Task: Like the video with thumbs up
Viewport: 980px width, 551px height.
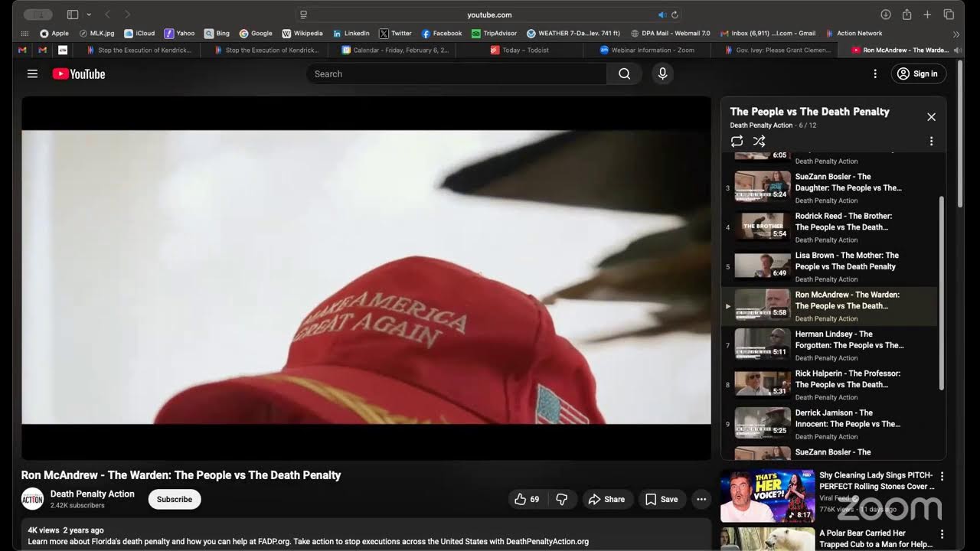Action: (528, 499)
